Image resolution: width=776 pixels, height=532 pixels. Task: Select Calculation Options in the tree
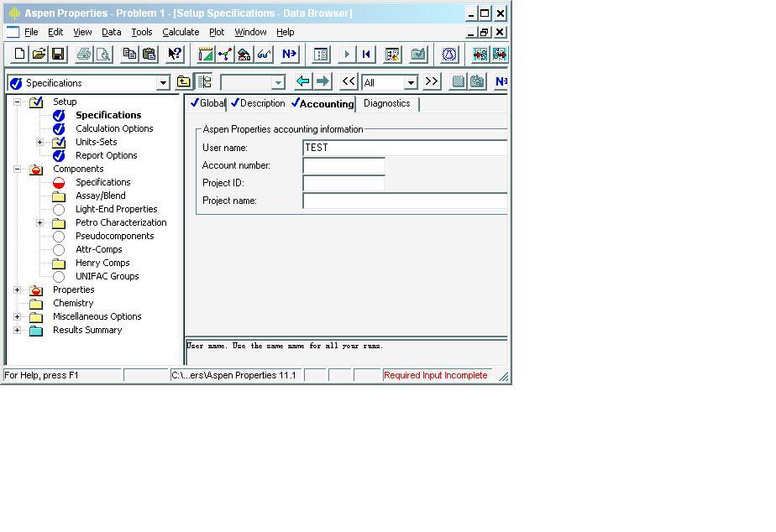pos(114,128)
